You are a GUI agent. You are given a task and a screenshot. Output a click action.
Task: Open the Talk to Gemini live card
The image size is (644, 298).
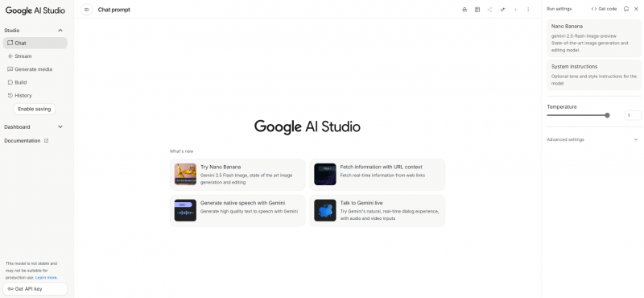click(x=377, y=210)
